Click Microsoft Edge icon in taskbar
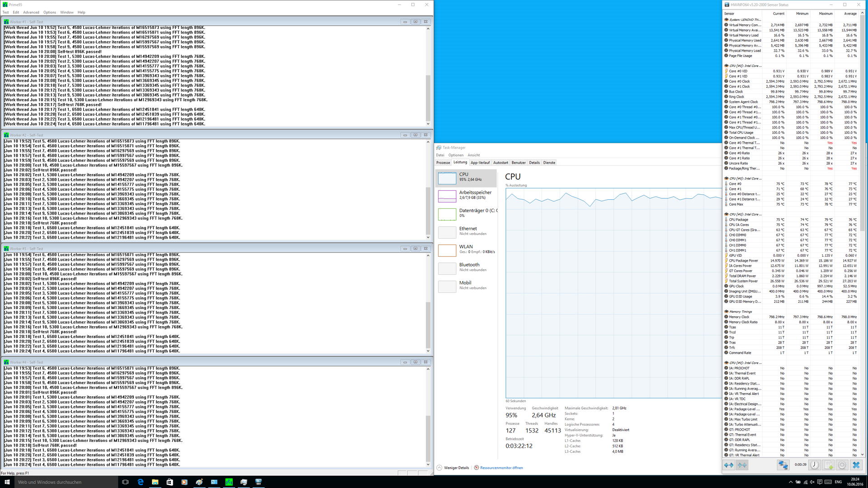The image size is (868, 488). tap(141, 482)
